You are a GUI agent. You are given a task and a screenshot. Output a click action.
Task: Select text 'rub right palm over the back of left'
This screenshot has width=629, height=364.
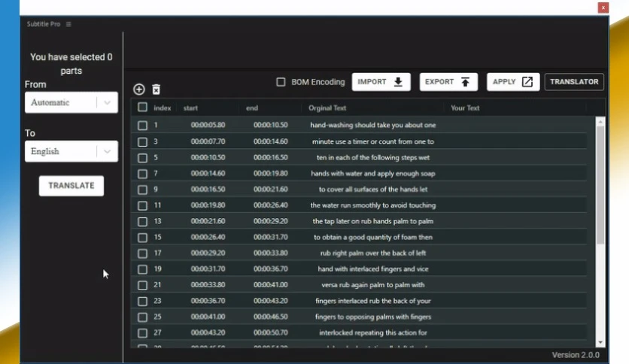[373, 253]
